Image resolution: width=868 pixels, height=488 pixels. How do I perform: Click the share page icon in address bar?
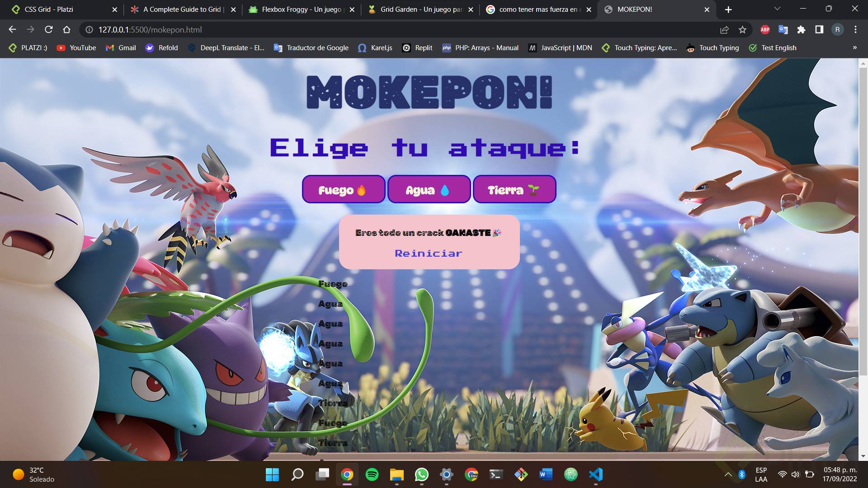click(724, 30)
